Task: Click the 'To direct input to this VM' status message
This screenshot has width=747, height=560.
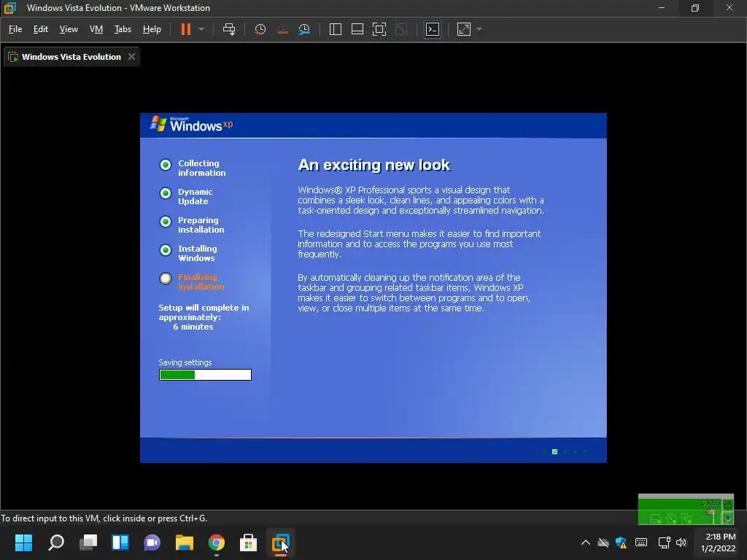Action: coord(104,518)
